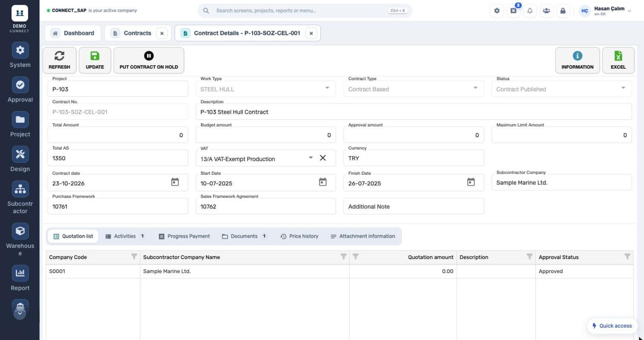Open the Subcontractor module icon

coord(20,189)
